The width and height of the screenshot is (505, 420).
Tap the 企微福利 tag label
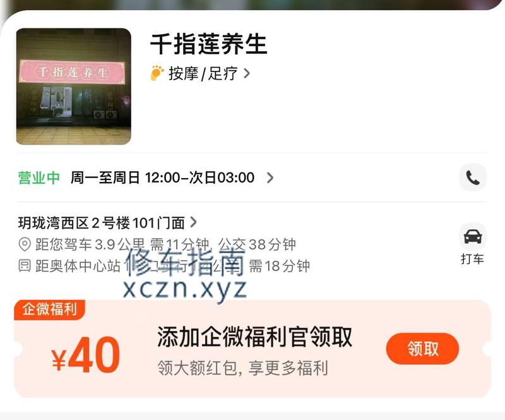[x=49, y=309]
